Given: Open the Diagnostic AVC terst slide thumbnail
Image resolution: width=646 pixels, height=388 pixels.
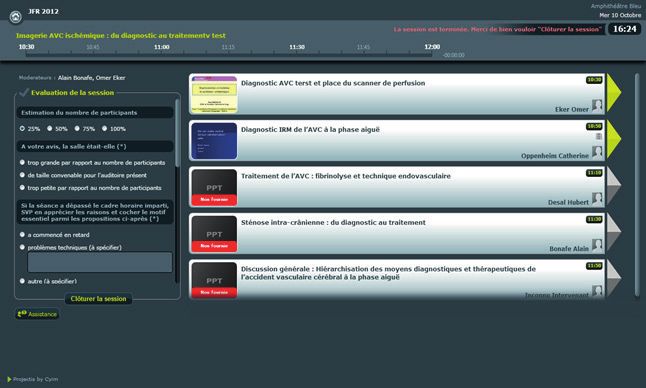Looking at the screenshot, I should pos(214,94).
